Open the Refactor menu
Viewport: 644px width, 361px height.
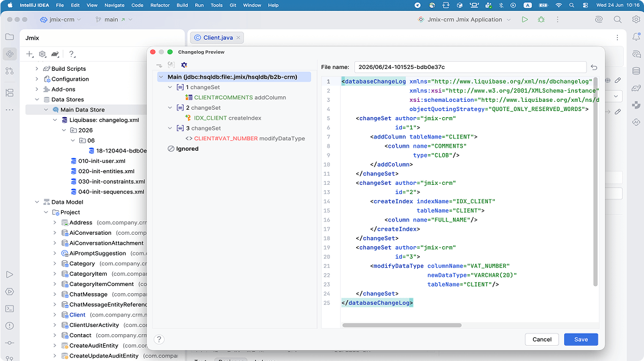160,5
